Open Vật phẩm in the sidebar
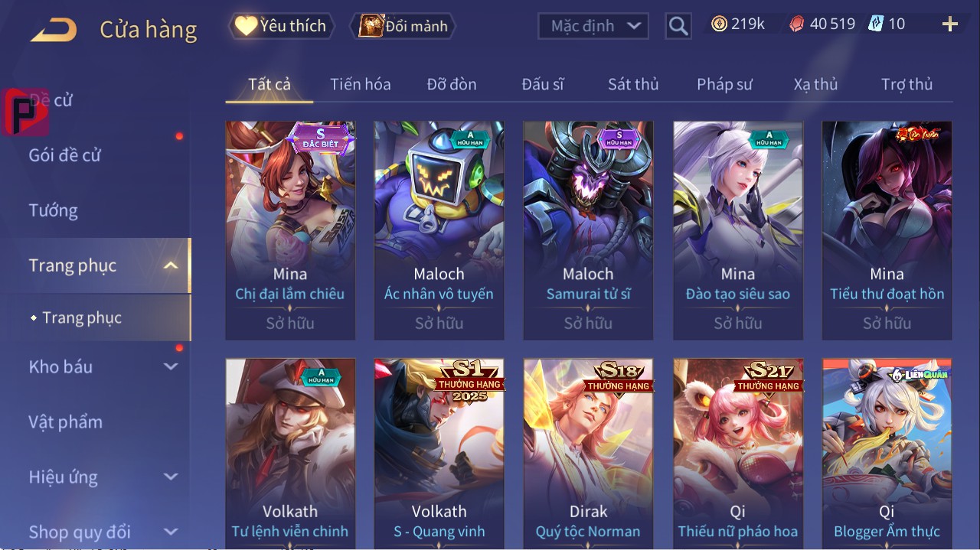This screenshot has height=550, width=980. [65, 422]
